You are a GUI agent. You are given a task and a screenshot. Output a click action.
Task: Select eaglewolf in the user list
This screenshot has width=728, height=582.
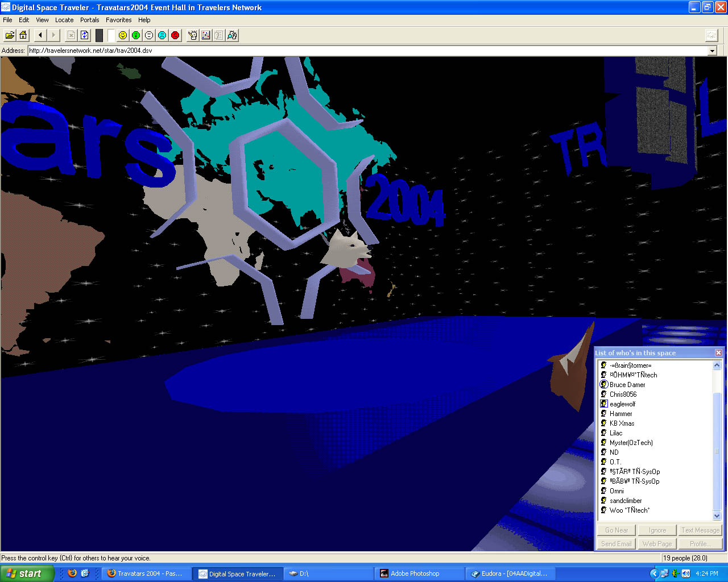tap(622, 404)
